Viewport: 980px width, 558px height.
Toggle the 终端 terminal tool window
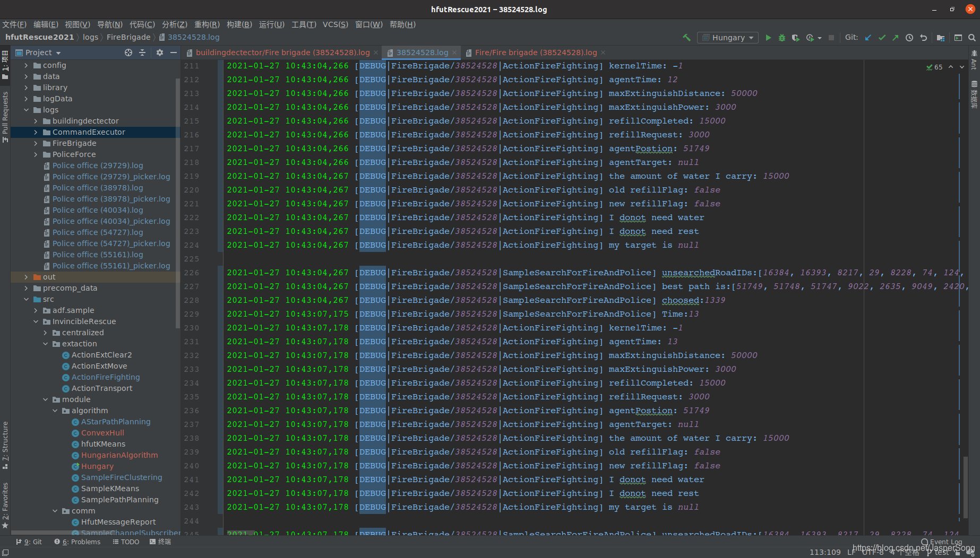[160, 542]
